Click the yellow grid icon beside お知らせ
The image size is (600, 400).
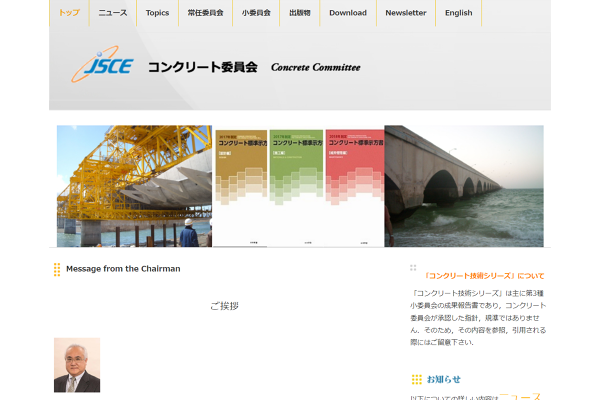[x=417, y=379]
